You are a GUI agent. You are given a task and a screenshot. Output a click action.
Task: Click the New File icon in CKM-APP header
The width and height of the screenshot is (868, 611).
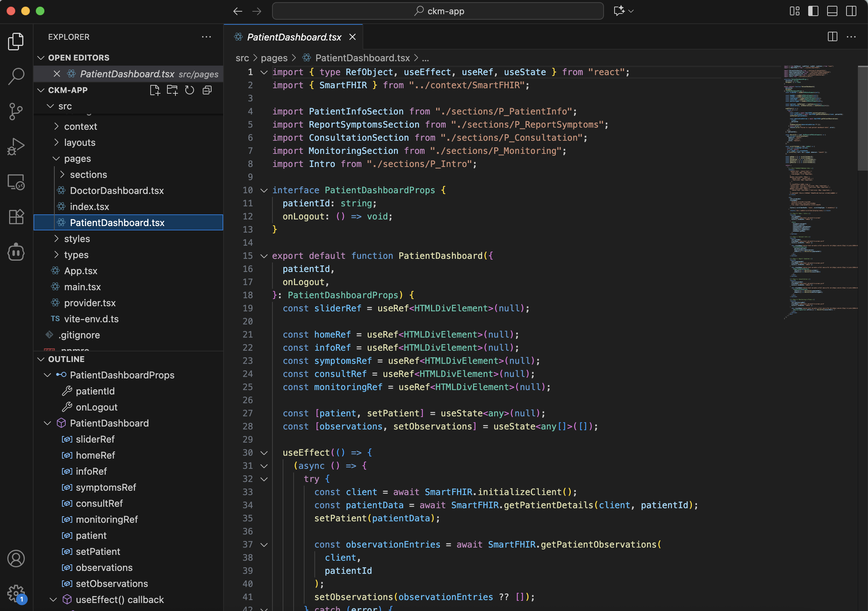coord(155,90)
